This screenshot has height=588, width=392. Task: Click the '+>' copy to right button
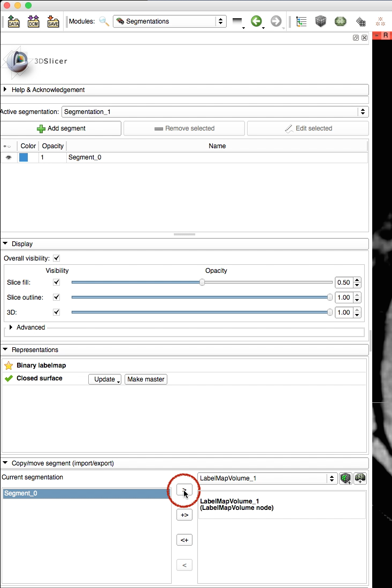click(185, 515)
